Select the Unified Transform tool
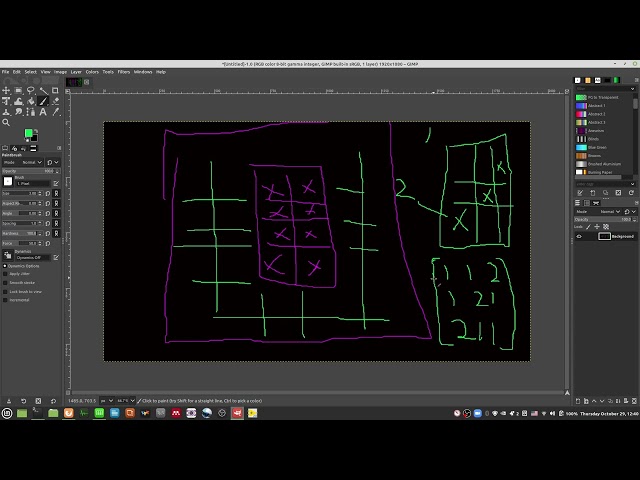The height and width of the screenshot is (480, 640). tap(6, 101)
